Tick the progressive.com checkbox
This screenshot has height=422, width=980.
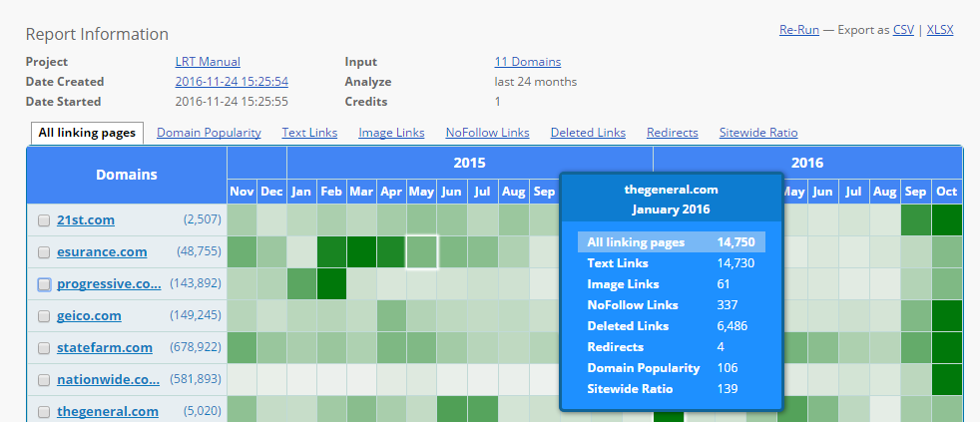pyautogui.click(x=44, y=284)
